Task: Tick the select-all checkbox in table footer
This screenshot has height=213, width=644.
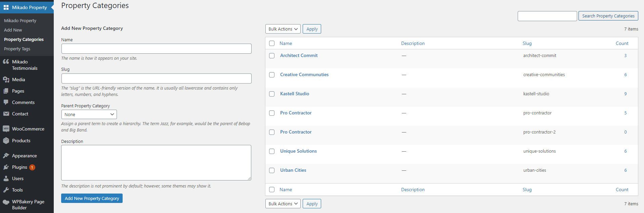Action: pos(272,190)
